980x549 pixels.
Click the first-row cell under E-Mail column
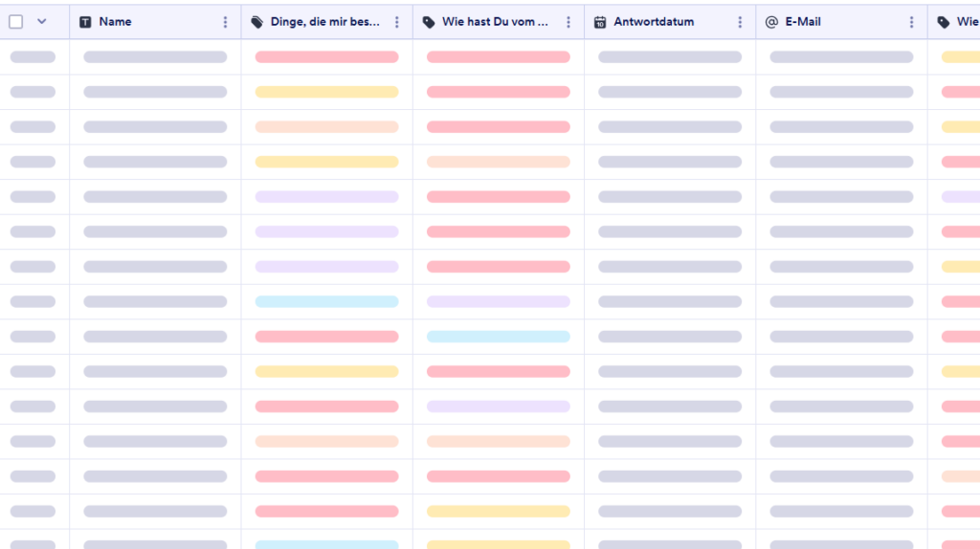pyautogui.click(x=841, y=57)
